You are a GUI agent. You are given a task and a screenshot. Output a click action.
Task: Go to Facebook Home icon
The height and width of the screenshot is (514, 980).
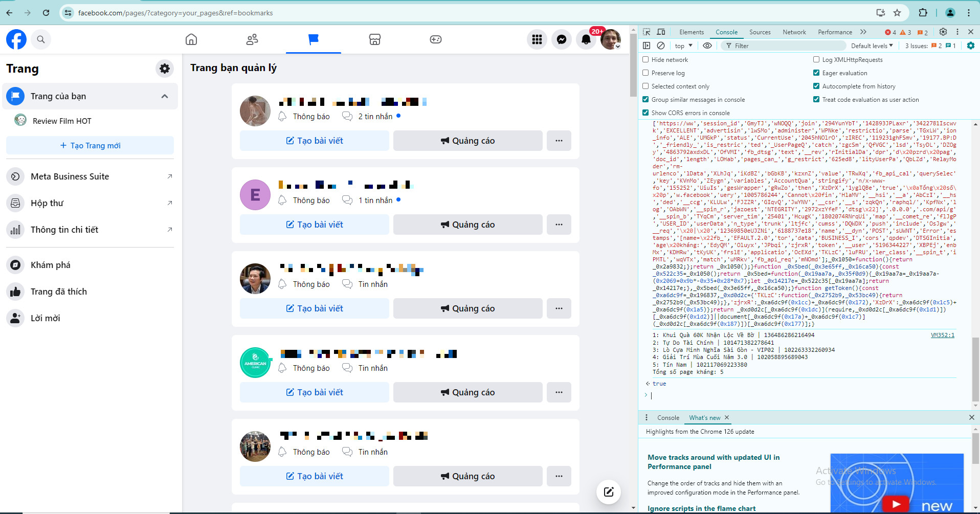tap(191, 39)
